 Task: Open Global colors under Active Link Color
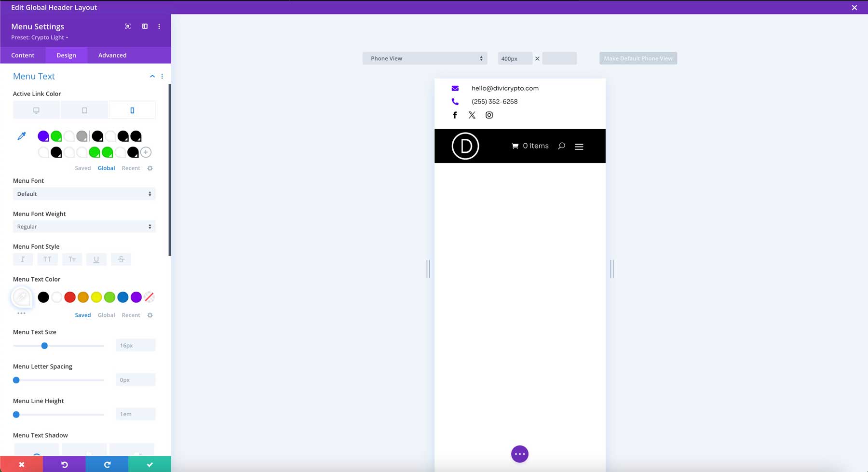[106, 168]
